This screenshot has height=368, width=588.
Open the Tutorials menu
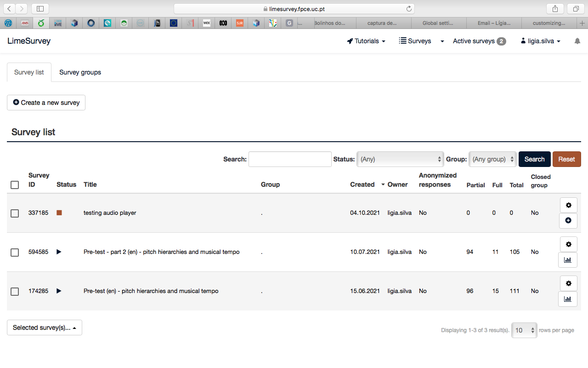click(366, 41)
